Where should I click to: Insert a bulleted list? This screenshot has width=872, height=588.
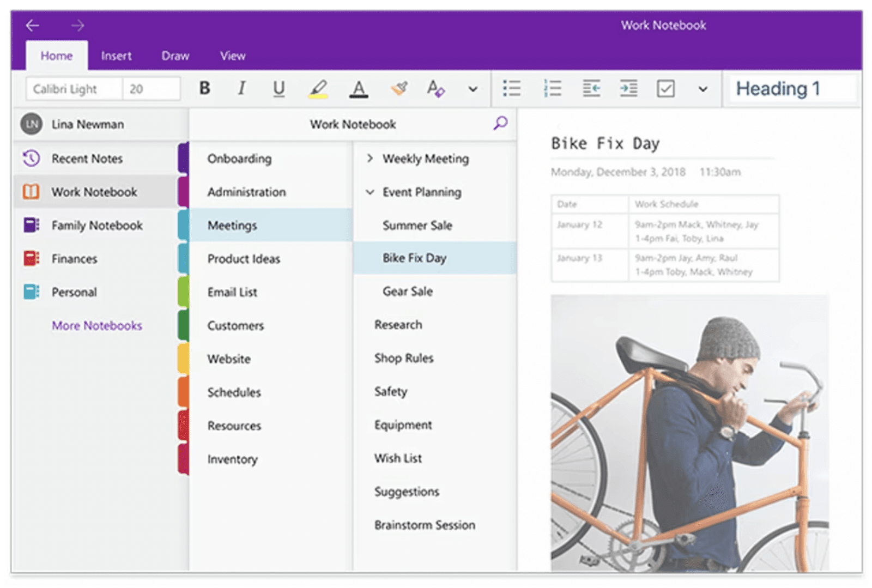(511, 88)
